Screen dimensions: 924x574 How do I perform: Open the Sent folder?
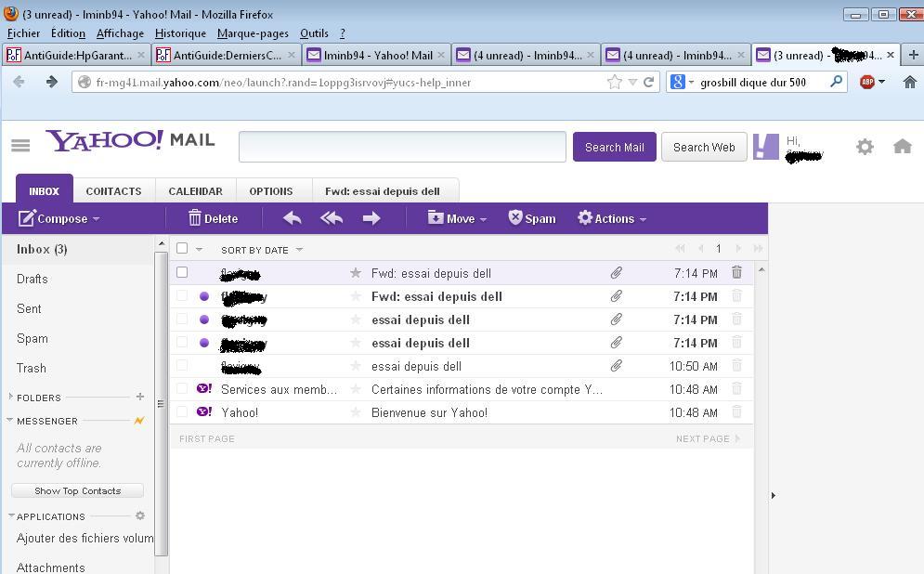(x=29, y=308)
